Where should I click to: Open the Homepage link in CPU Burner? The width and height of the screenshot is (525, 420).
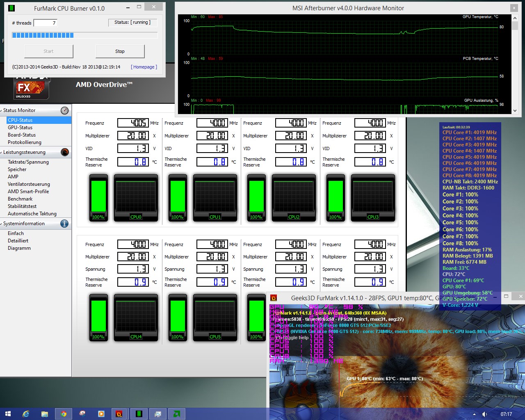pyautogui.click(x=144, y=67)
